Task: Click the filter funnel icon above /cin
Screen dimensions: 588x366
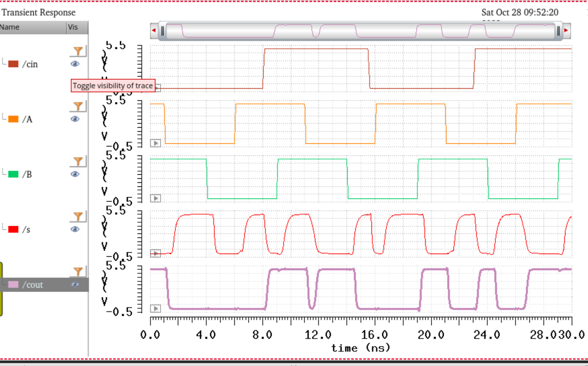Action: 78,51
